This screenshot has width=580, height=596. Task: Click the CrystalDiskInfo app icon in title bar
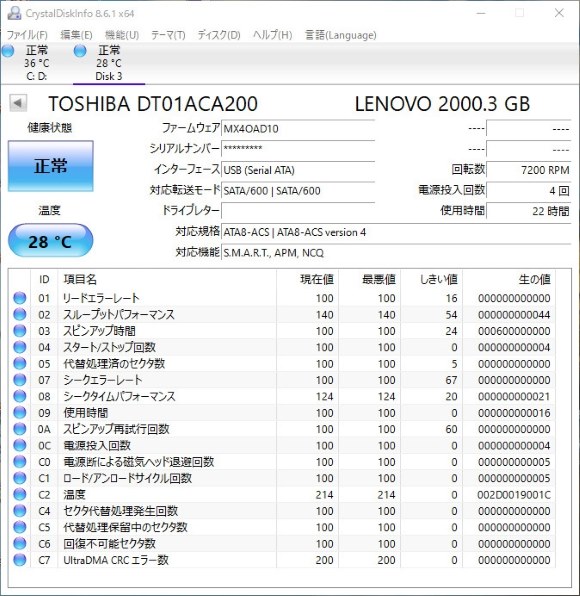pyautogui.click(x=14, y=13)
